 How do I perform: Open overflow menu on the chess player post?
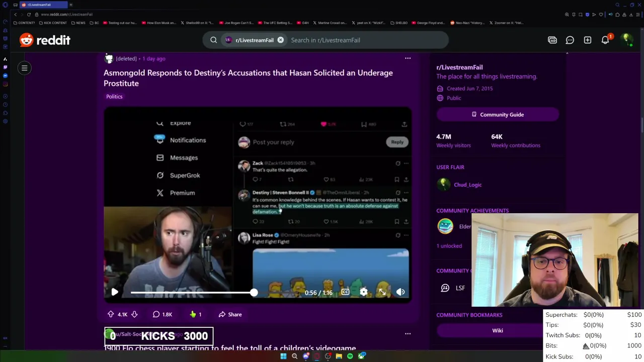[408, 333]
